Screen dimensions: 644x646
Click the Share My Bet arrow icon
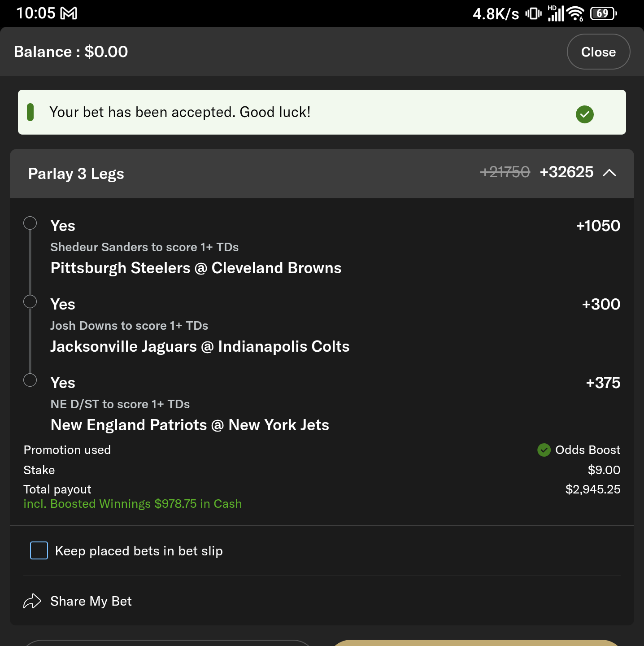[32, 601]
